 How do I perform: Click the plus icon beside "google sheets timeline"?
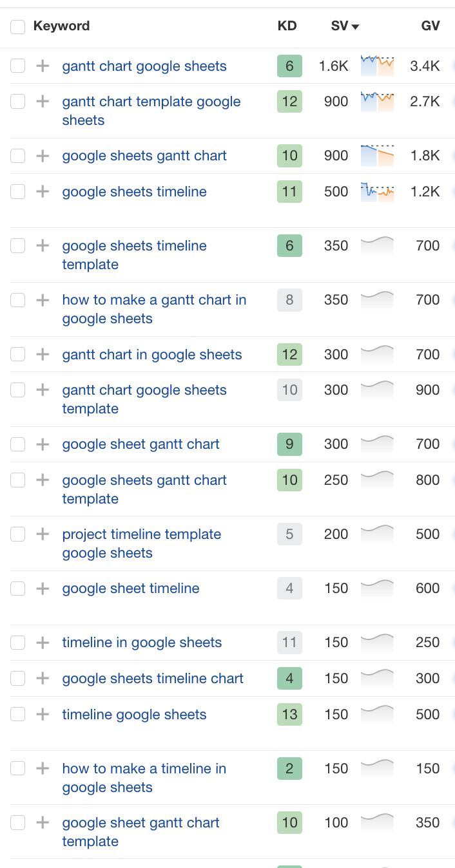(x=43, y=191)
